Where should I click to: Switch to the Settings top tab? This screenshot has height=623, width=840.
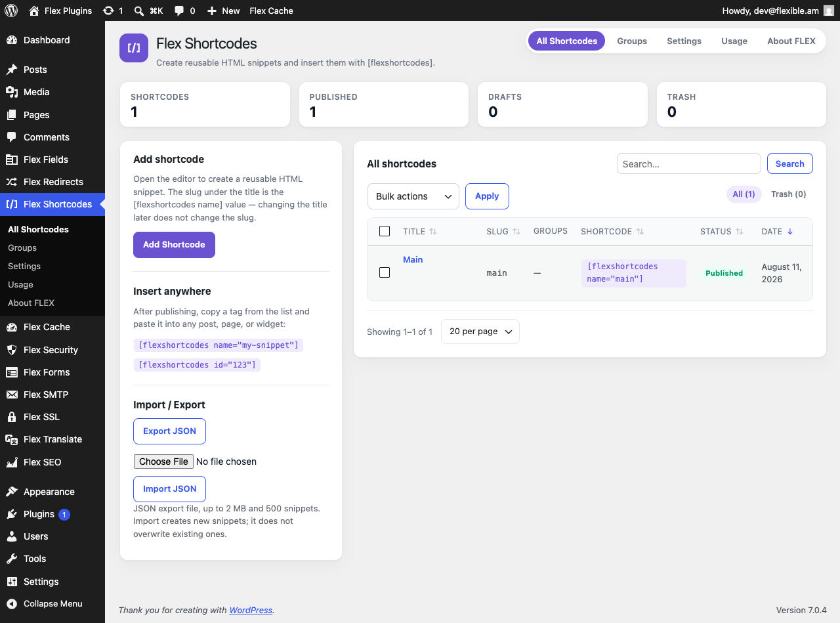[684, 41]
